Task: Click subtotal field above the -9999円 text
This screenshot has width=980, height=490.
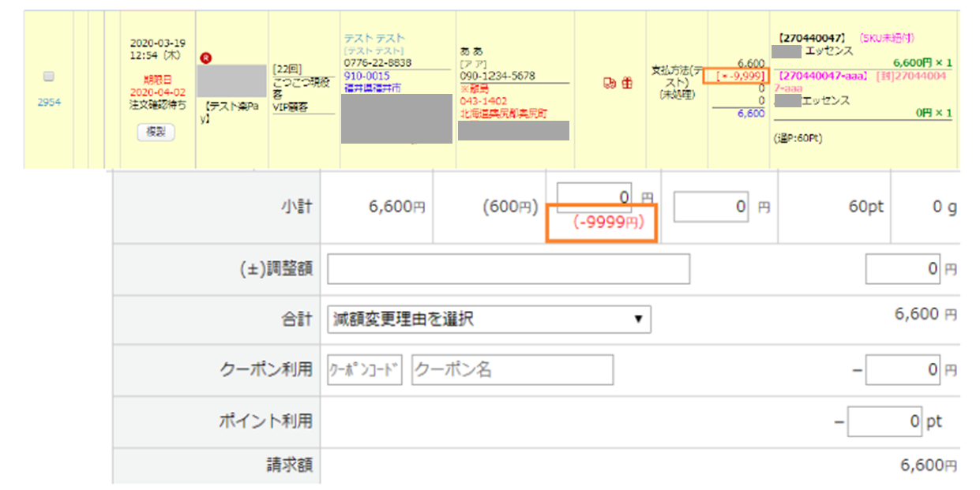Action: click(x=594, y=197)
